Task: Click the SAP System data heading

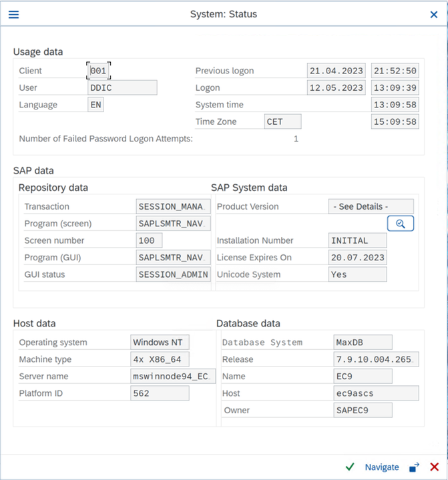Action: click(x=249, y=188)
